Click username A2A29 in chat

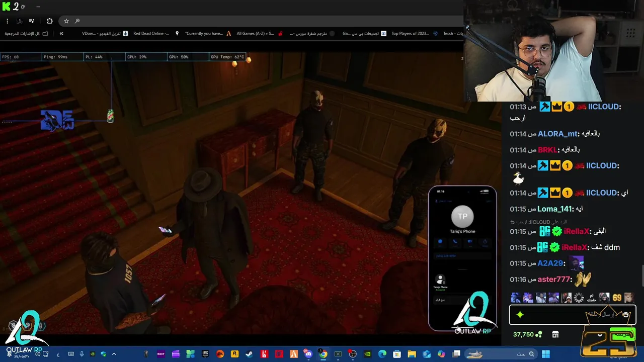pos(550,263)
